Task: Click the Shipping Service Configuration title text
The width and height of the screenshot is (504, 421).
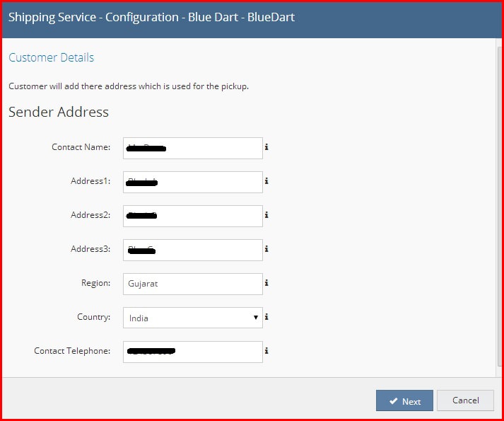Action: (151, 18)
